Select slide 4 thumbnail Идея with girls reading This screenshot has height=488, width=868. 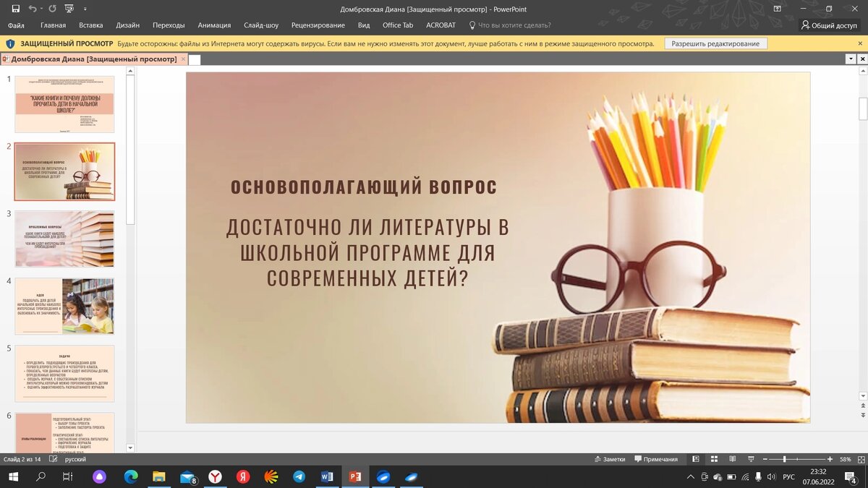[x=64, y=306]
